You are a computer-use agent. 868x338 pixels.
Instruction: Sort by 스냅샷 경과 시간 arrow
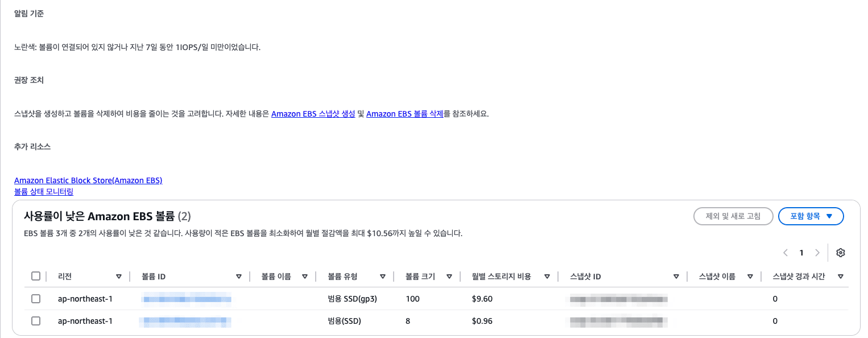tap(840, 277)
